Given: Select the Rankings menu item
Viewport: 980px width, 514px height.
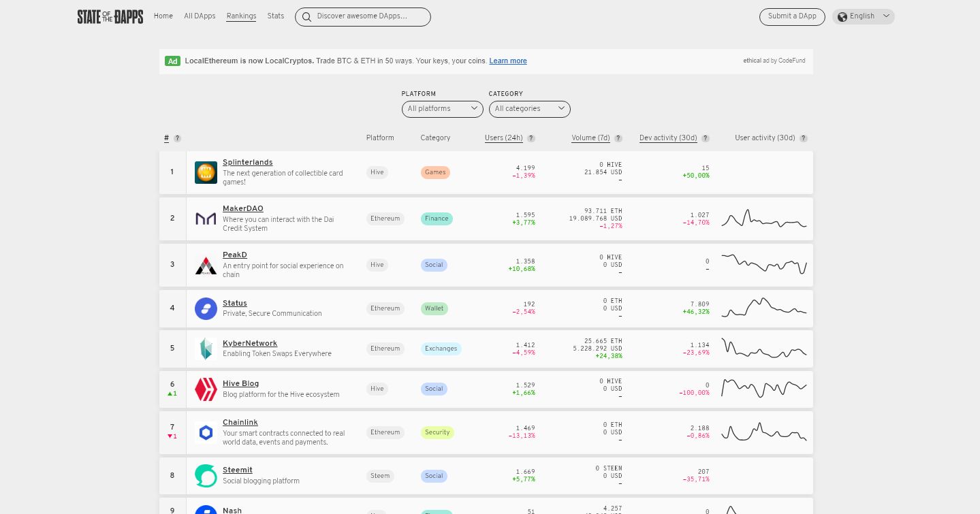Looking at the screenshot, I should 241,16.
